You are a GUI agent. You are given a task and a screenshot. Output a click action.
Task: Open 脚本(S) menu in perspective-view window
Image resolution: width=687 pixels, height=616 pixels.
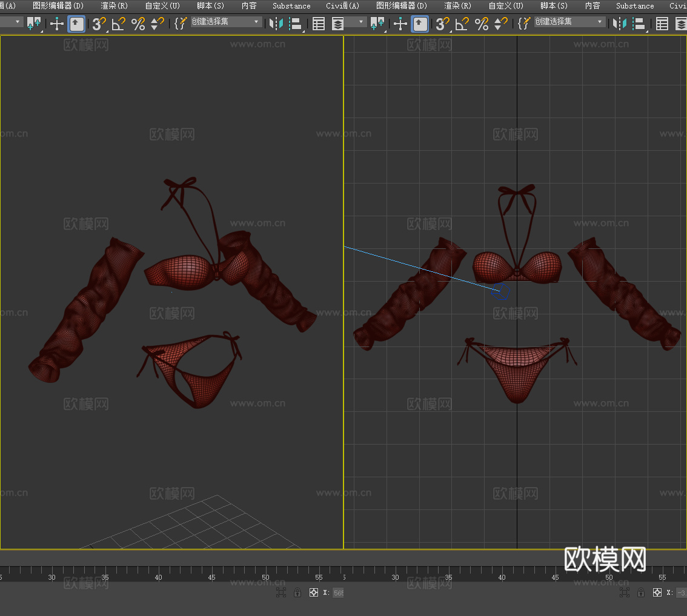tap(210, 5)
